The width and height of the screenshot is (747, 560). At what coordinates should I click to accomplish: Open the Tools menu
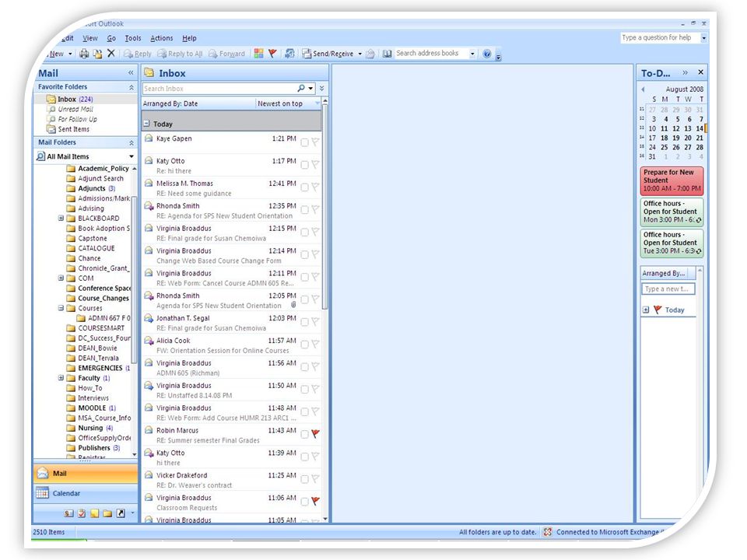pos(133,38)
